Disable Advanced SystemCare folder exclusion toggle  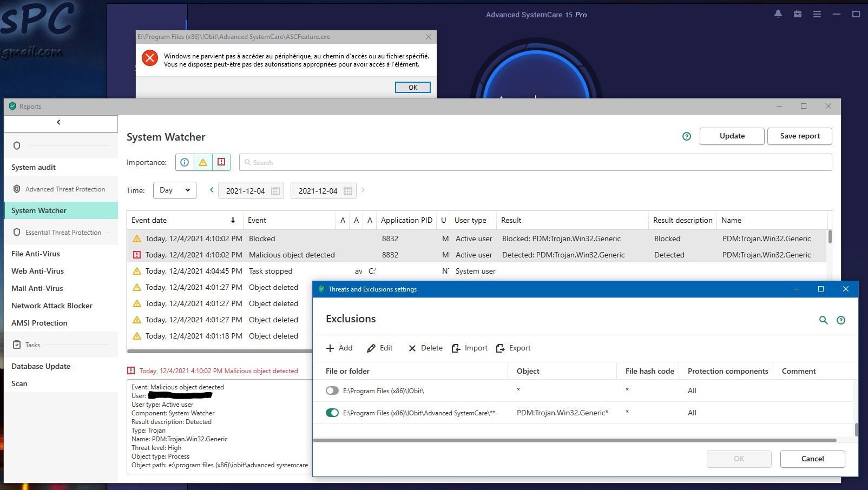[x=332, y=413]
